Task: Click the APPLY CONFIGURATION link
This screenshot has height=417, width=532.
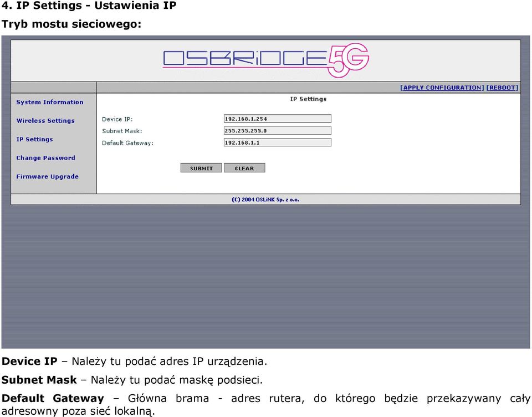Action: [442, 88]
